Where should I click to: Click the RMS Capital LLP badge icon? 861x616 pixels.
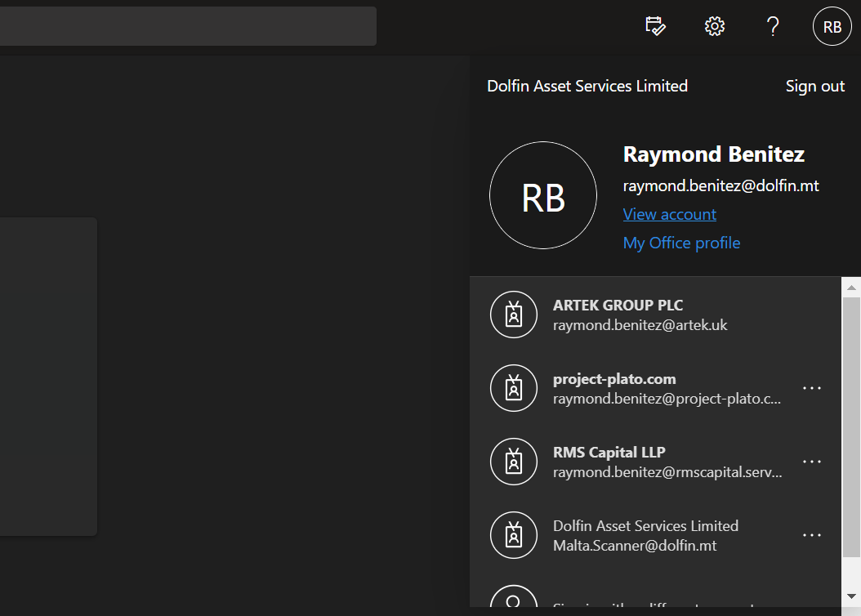pyautogui.click(x=513, y=462)
